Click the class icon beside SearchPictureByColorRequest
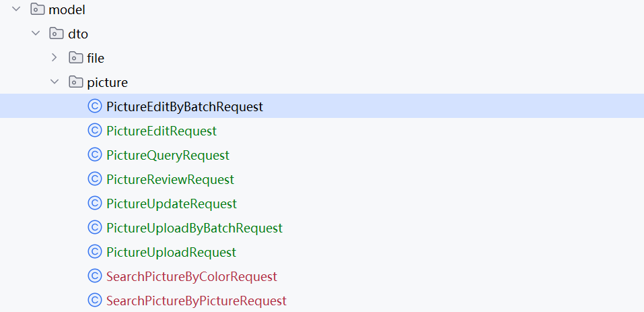 coord(94,276)
